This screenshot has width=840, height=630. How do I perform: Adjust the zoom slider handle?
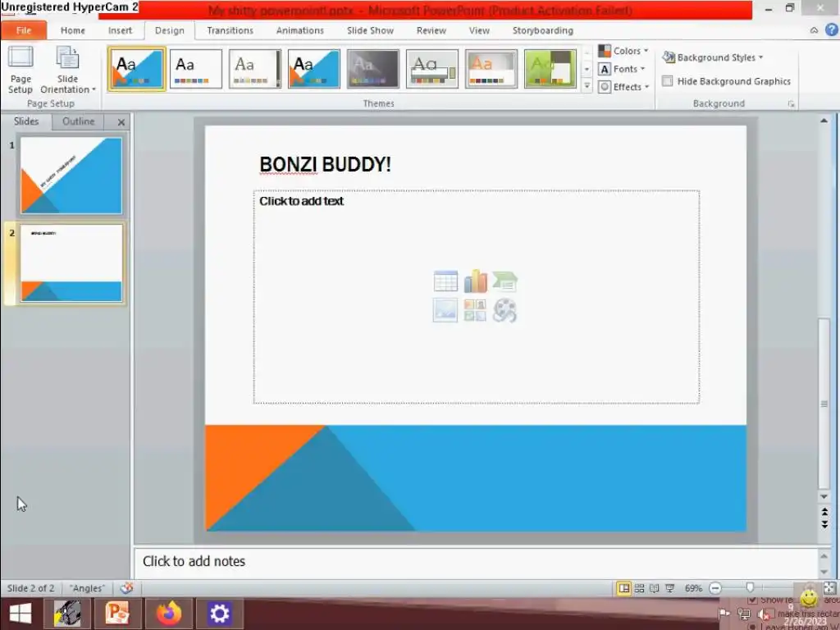(750, 588)
